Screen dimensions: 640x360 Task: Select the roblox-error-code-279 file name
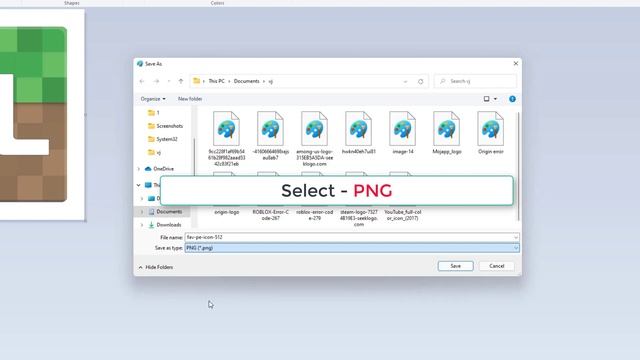315,215
